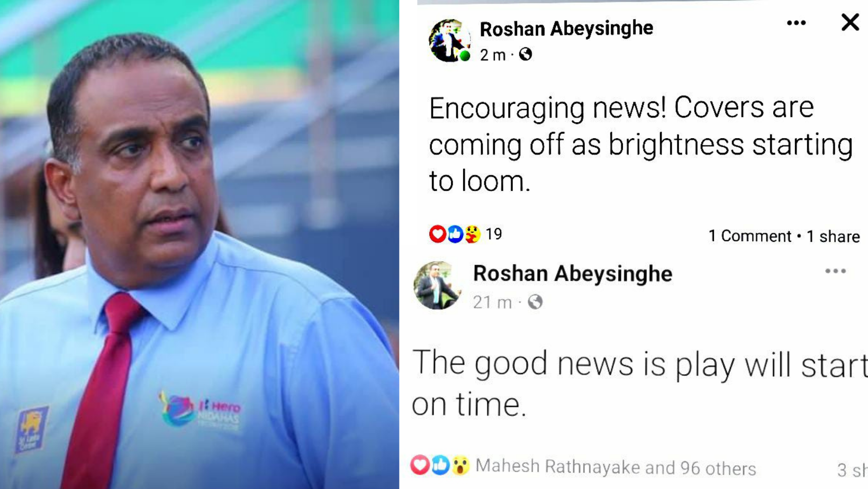Click second post profile picture avatar
The image size is (868, 489).
(437, 285)
